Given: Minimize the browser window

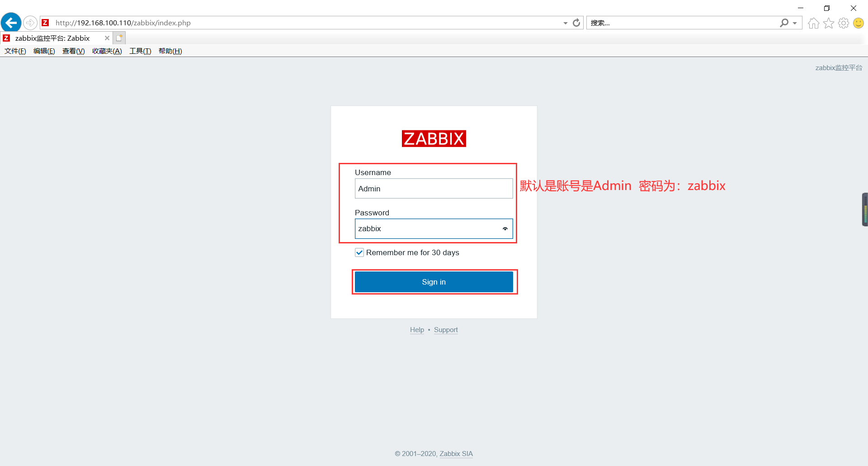Looking at the screenshot, I should click(801, 8).
